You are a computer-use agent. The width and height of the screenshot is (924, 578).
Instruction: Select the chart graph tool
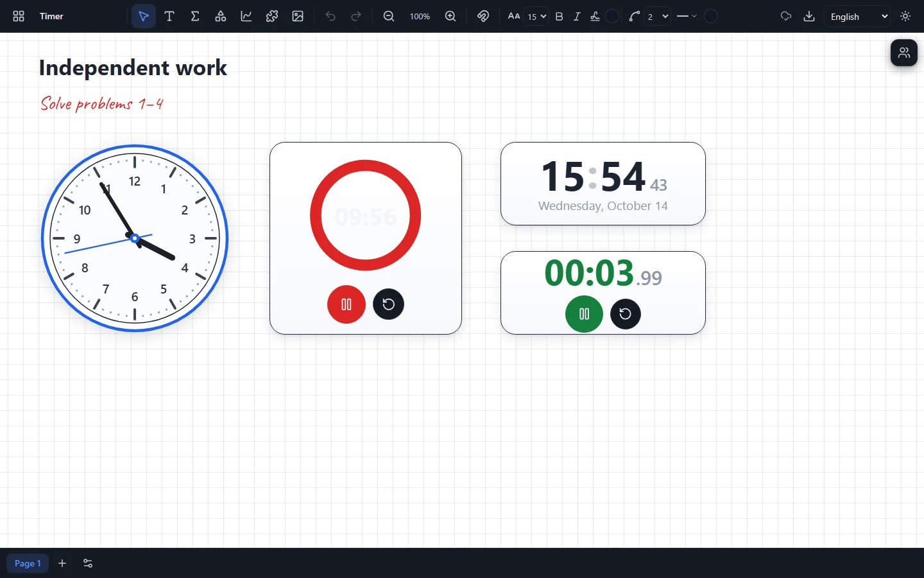point(246,16)
